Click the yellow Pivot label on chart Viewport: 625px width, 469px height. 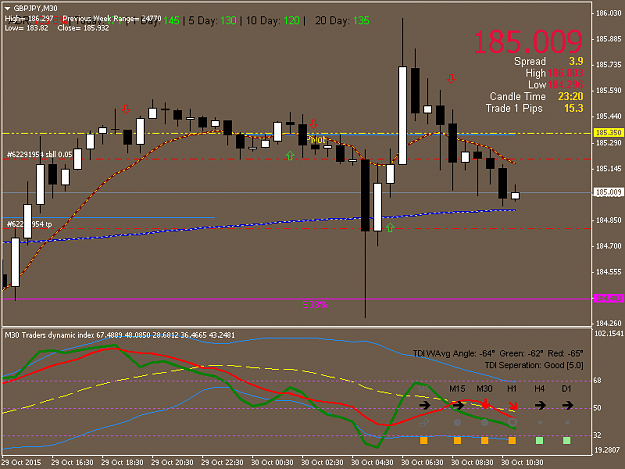[x=316, y=140]
